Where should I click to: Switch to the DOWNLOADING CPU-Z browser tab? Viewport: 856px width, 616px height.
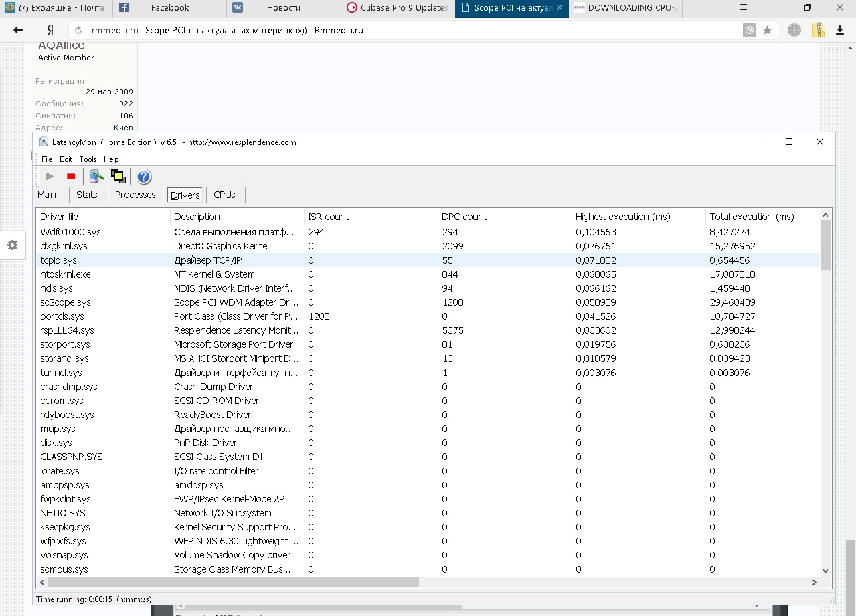pyautogui.click(x=625, y=8)
